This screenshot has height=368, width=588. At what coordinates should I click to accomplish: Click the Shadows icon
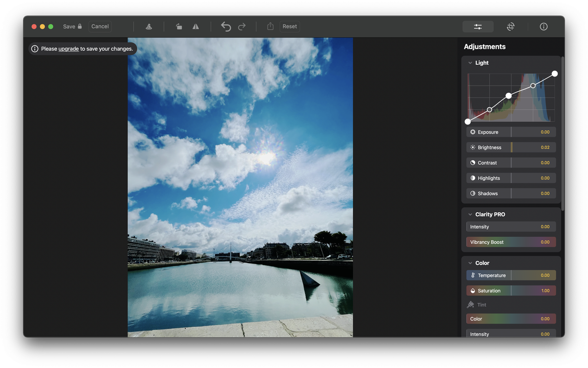point(473,193)
